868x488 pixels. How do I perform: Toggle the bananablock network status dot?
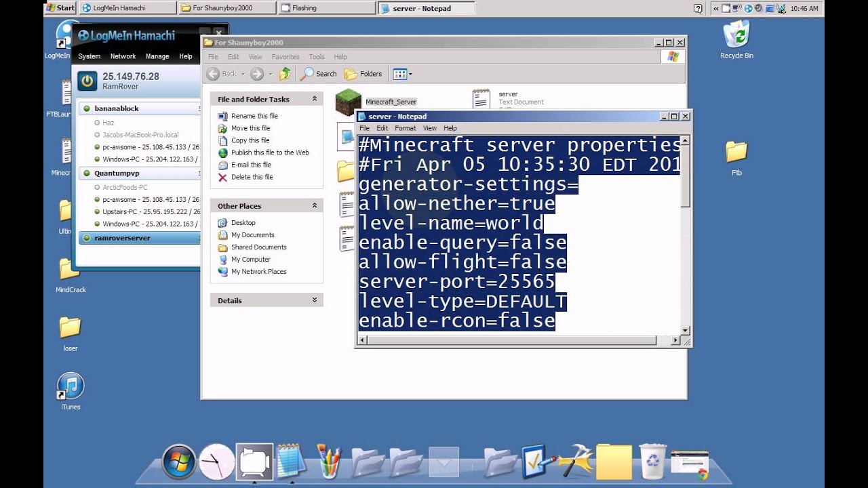click(x=86, y=108)
